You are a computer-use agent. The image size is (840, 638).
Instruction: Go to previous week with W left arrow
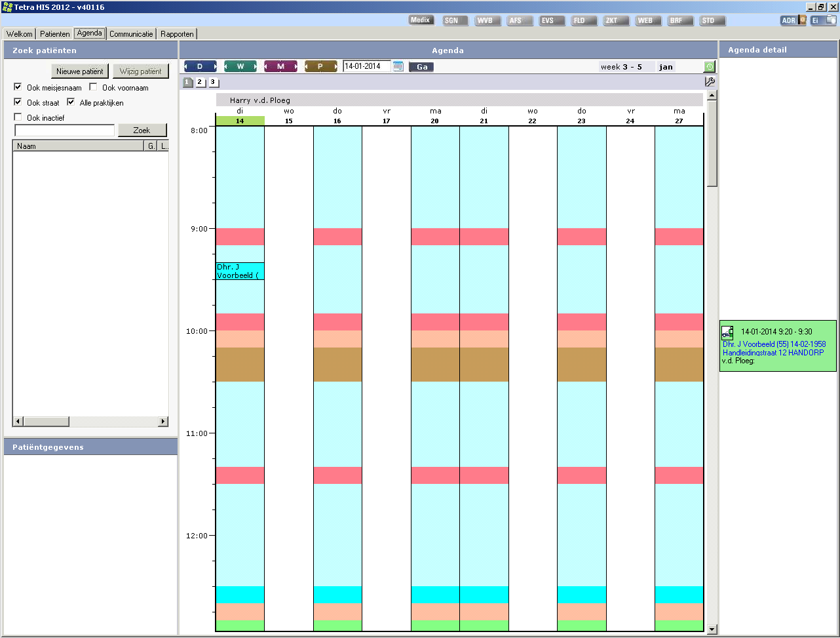click(227, 67)
